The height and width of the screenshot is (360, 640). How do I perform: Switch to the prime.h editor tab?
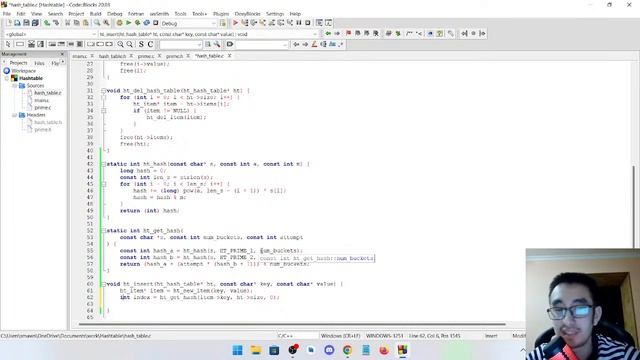pyautogui.click(x=174, y=56)
